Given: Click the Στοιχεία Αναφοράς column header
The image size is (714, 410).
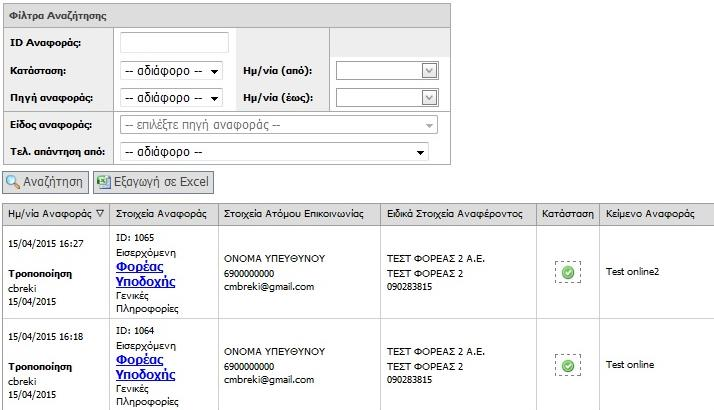Looking at the screenshot, I should [164, 214].
